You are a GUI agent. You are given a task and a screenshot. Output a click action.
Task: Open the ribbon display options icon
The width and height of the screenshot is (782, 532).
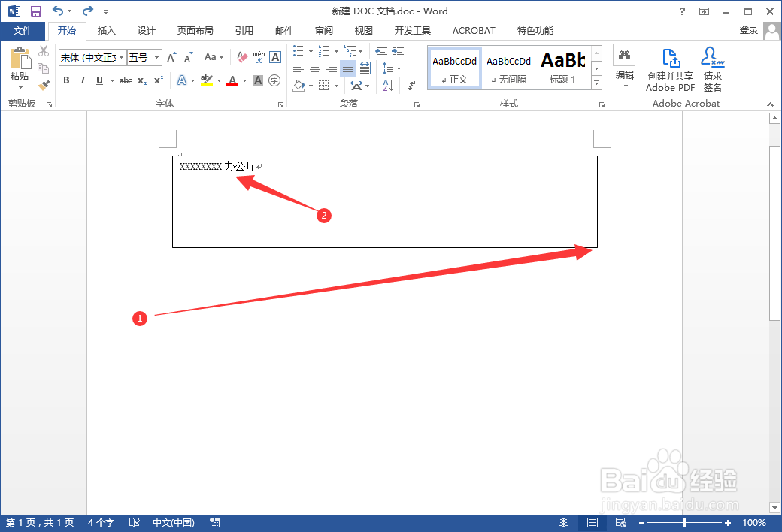tap(705, 11)
